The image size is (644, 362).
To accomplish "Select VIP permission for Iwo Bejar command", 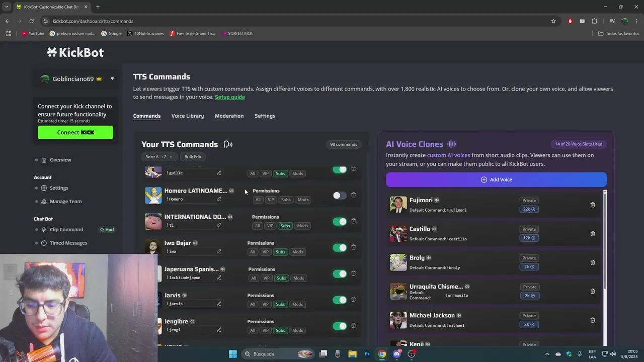I will [x=266, y=252].
